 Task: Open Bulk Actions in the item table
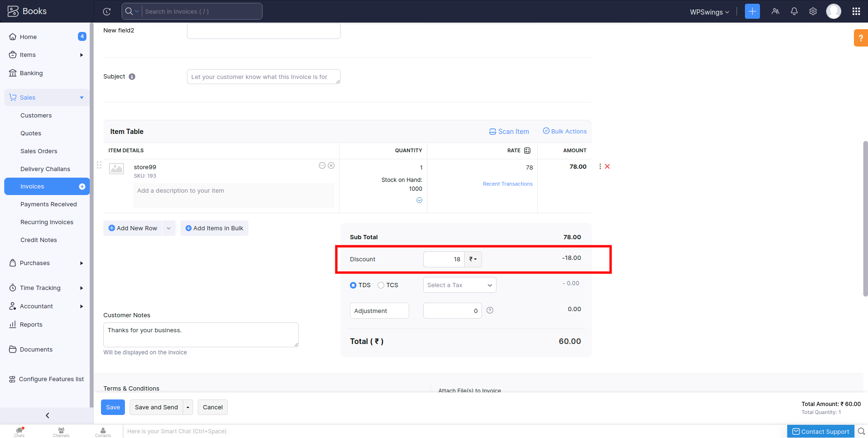565,131
